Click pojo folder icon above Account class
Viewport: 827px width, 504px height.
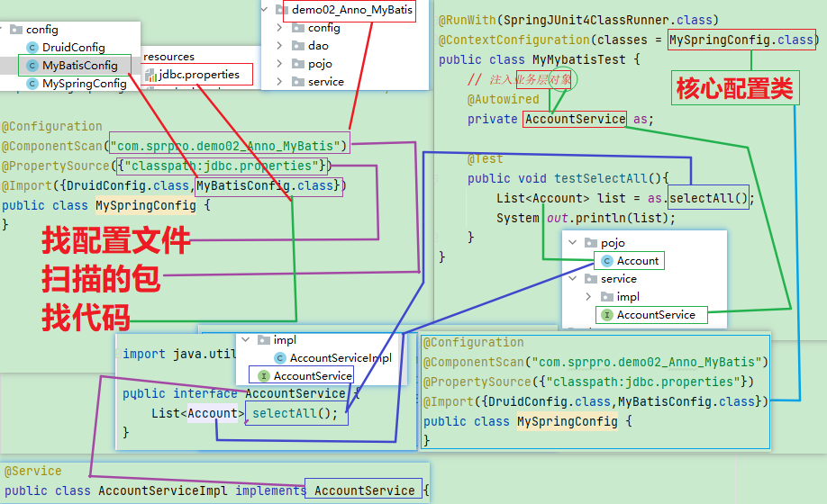pyautogui.click(x=591, y=243)
